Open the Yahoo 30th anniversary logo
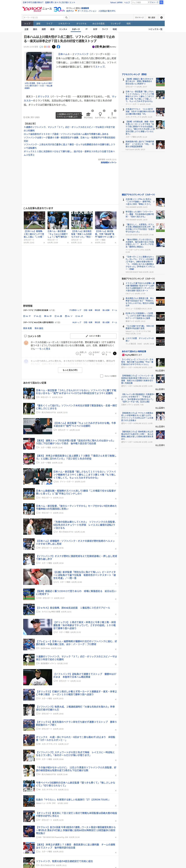The image size is (186, 868). click(59, 9)
